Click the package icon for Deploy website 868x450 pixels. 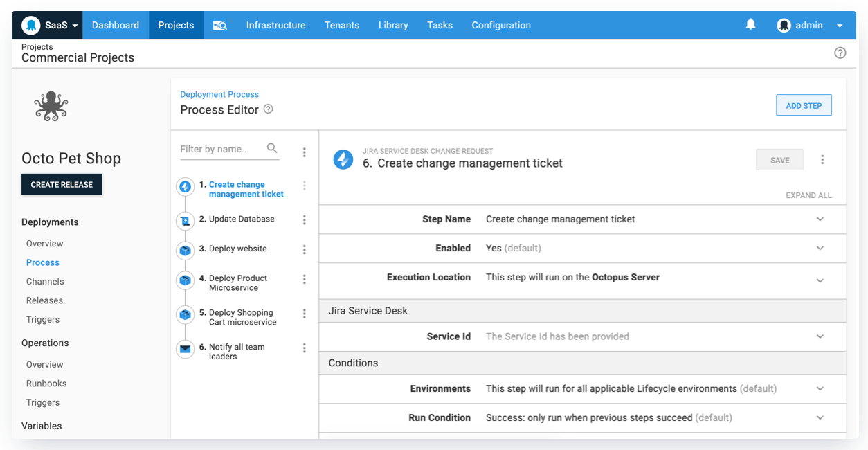click(x=185, y=251)
